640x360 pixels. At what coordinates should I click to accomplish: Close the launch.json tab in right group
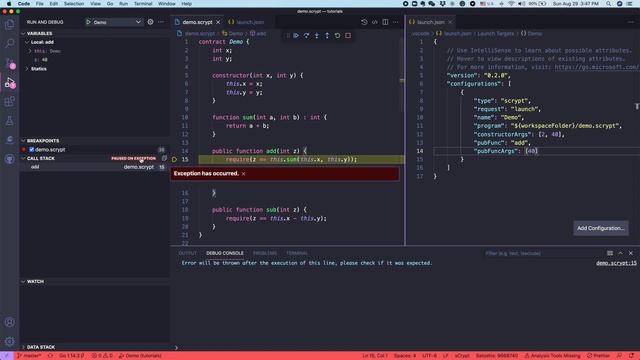tap(450, 22)
